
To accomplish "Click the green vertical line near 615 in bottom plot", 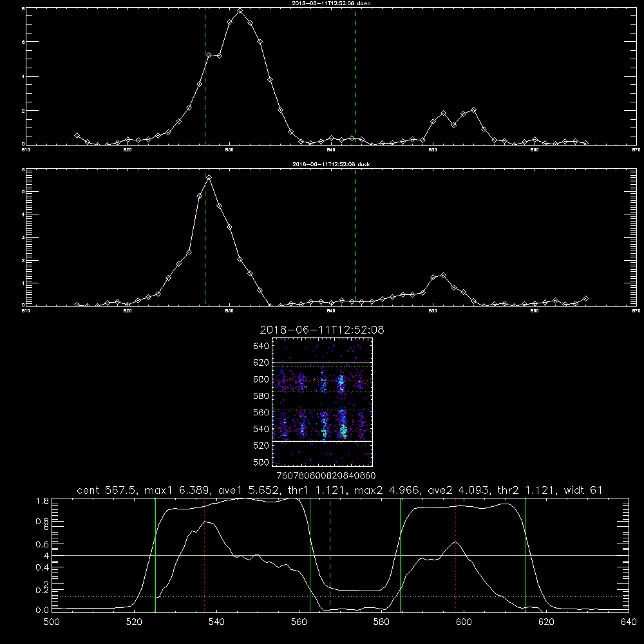I will [526, 555].
